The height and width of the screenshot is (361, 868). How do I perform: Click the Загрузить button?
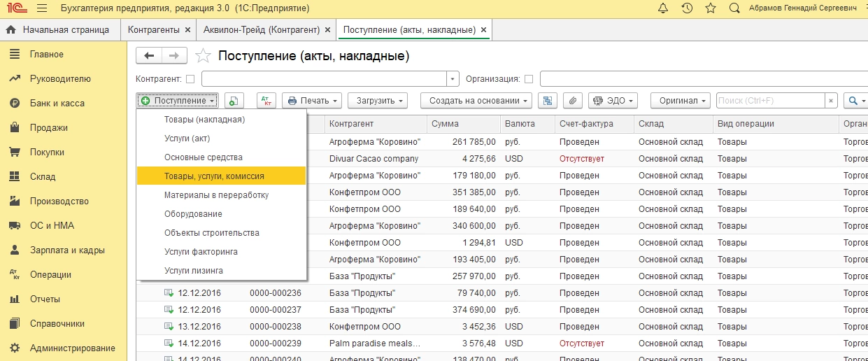[377, 101]
